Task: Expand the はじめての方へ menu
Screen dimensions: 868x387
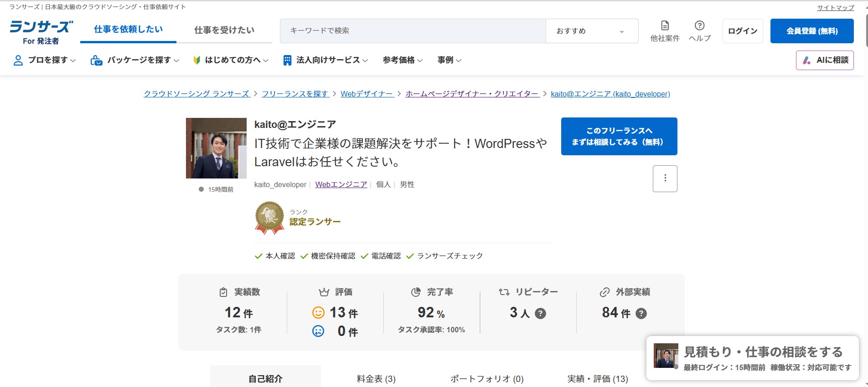Action: (x=231, y=60)
